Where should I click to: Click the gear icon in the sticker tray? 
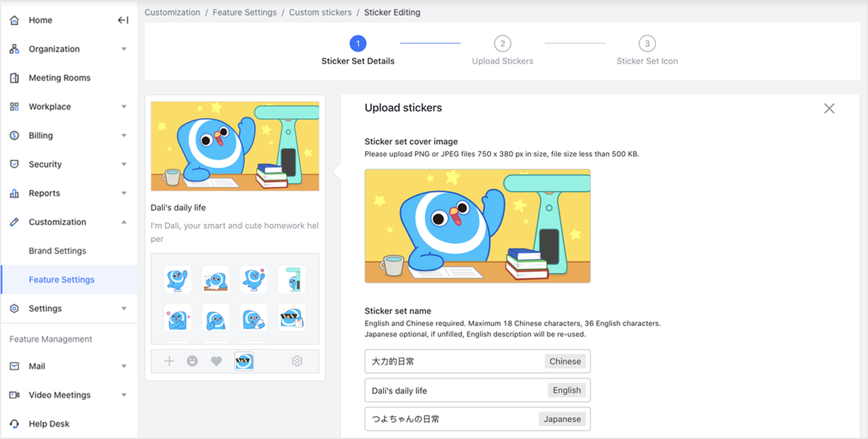[x=297, y=361]
